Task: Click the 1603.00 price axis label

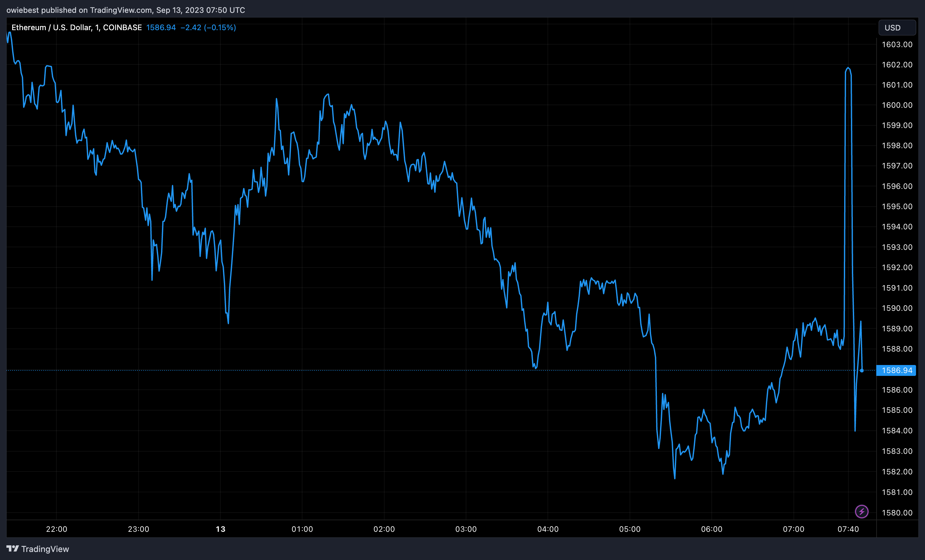Action: [x=897, y=44]
